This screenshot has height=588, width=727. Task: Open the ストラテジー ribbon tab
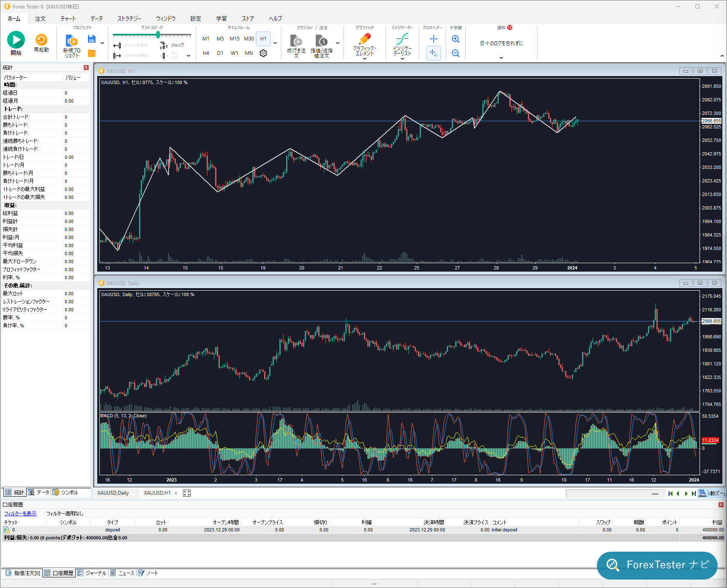(x=129, y=19)
